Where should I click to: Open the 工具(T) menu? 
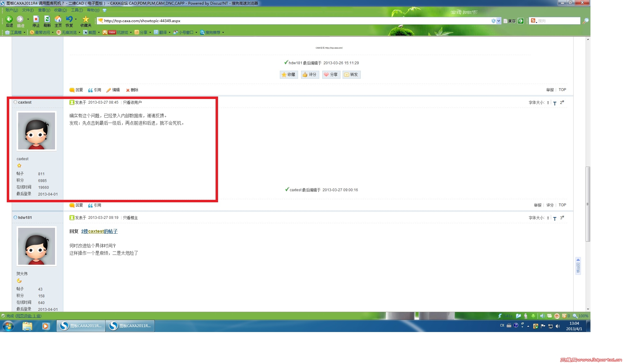[x=77, y=10]
